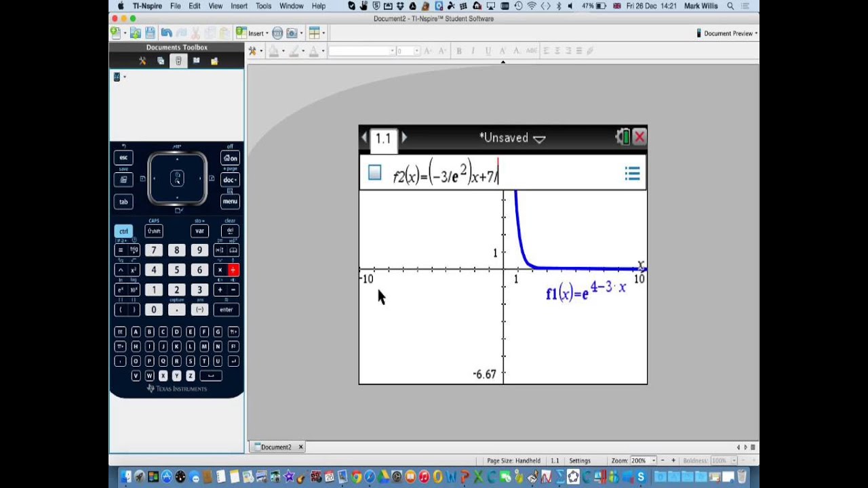Open the Page Sorter tab in toolbox
Image resolution: width=868 pixels, height=488 pixels.
pos(161,60)
